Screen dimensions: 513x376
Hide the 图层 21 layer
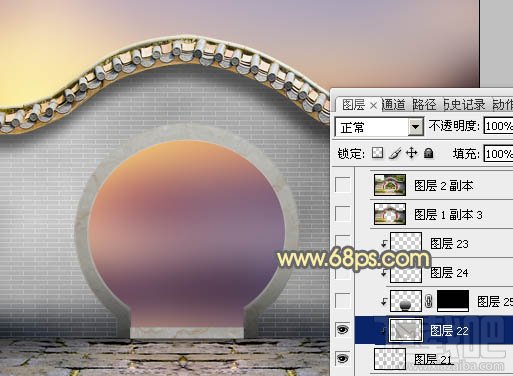tap(342, 359)
